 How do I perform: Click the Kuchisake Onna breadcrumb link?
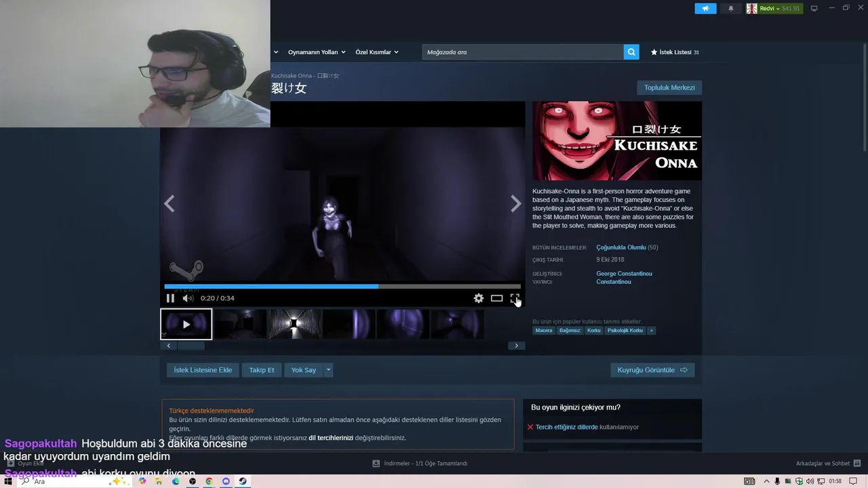pos(305,76)
